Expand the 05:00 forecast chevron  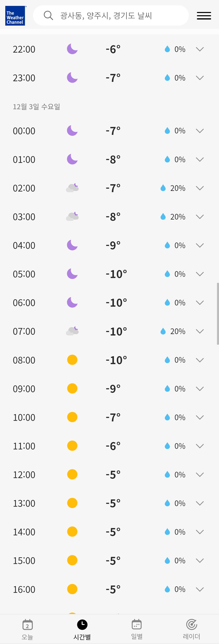[x=200, y=274]
